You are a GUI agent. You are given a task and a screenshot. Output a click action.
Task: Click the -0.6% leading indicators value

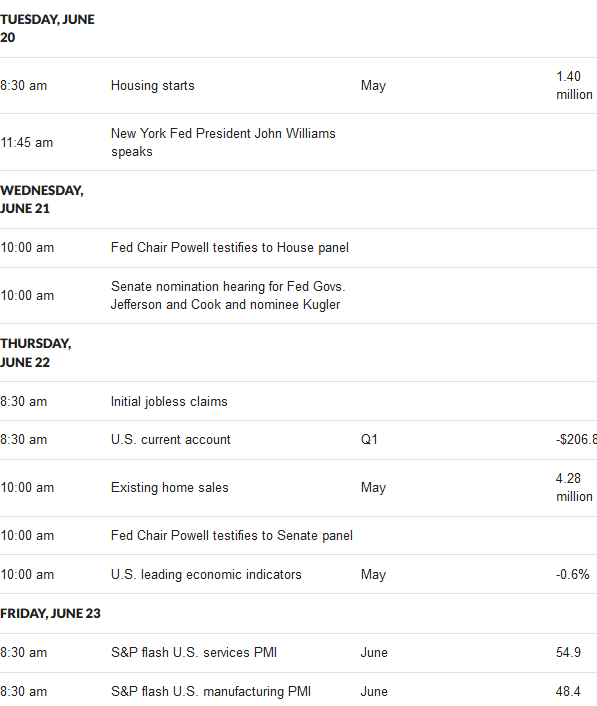(x=573, y=575)
